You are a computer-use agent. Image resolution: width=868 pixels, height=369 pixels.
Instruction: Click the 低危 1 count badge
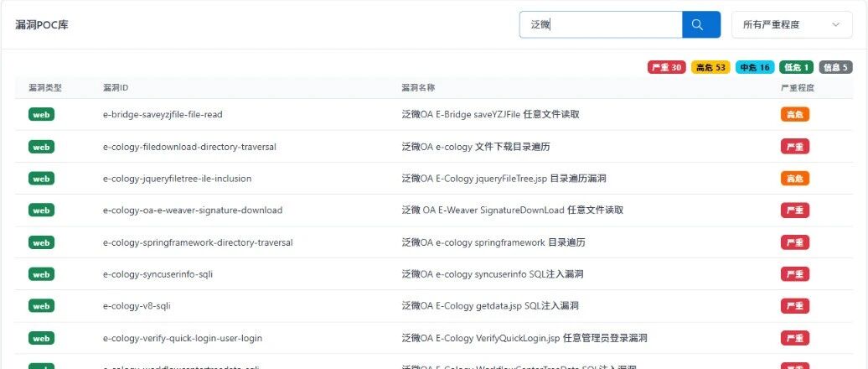tap(797, 68)
